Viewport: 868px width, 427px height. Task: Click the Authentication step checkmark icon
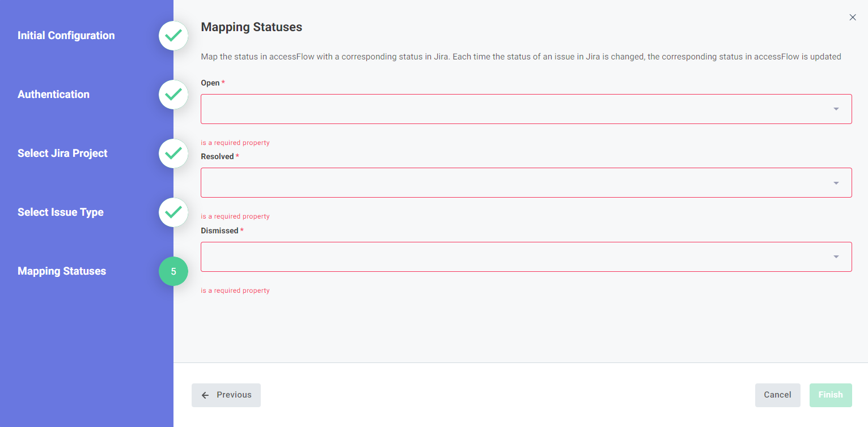tap(173, 95)
